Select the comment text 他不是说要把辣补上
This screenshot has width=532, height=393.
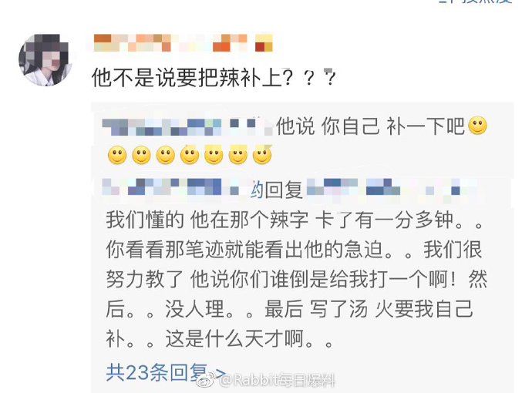pos(187,78)
